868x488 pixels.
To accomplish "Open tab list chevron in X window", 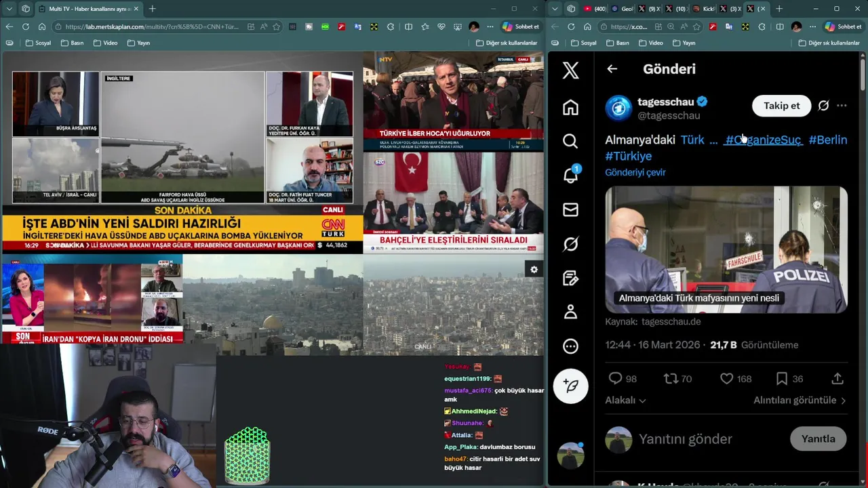I will pos(555,9).
